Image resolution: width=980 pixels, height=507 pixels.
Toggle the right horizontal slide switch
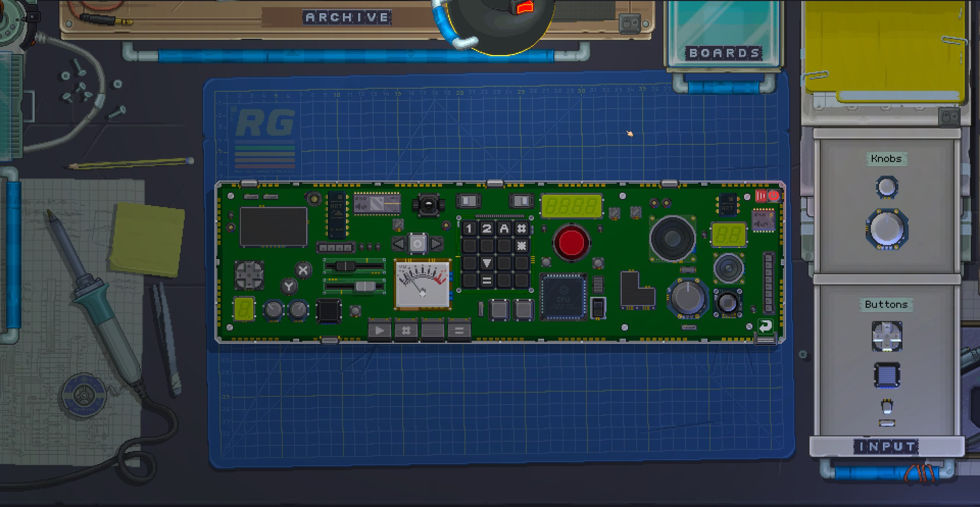pos(521,201)
